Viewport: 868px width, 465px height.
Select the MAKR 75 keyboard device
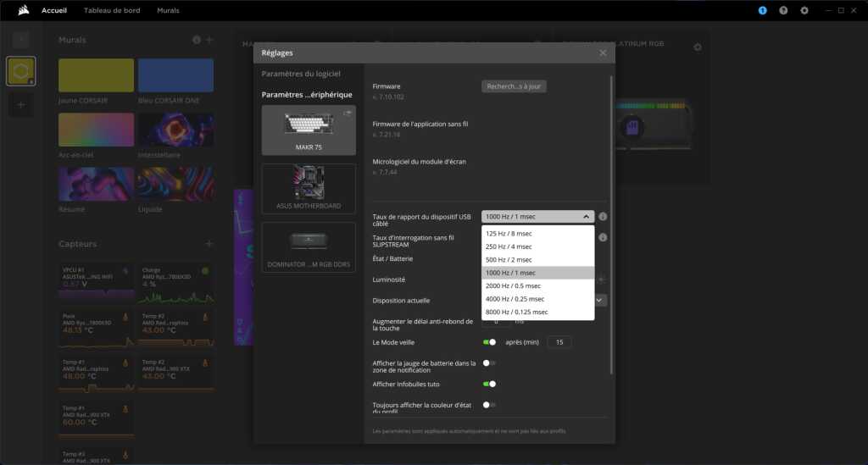click(309, 130)
